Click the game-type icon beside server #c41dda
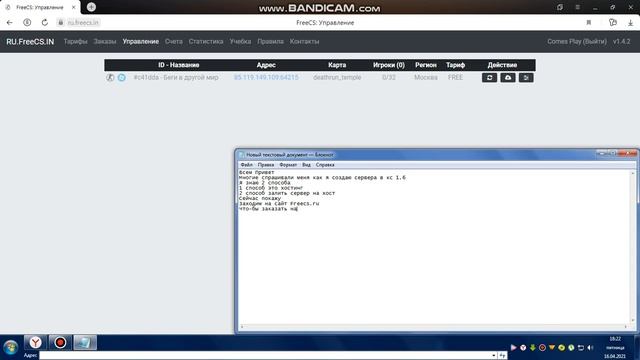The image size is (640, 360). (x=110, y=77)
